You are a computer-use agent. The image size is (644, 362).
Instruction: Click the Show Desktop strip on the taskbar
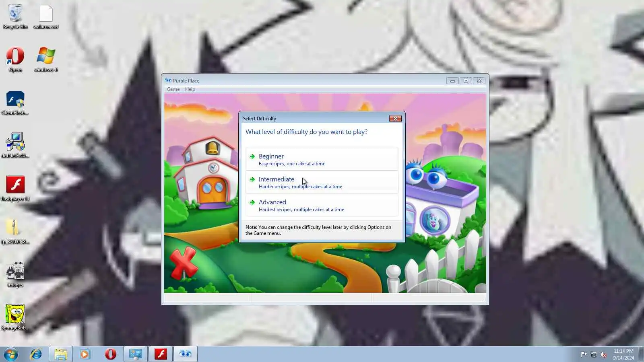(x=641, y=354)
